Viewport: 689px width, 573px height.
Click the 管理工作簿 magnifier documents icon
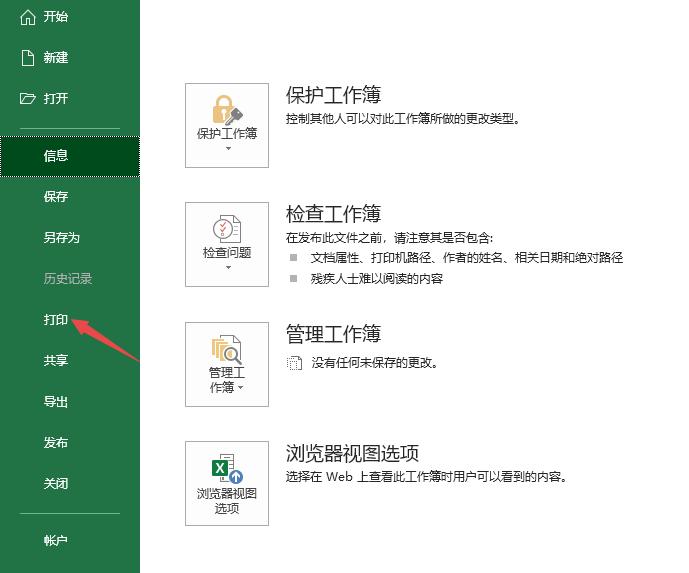(227, 349)
